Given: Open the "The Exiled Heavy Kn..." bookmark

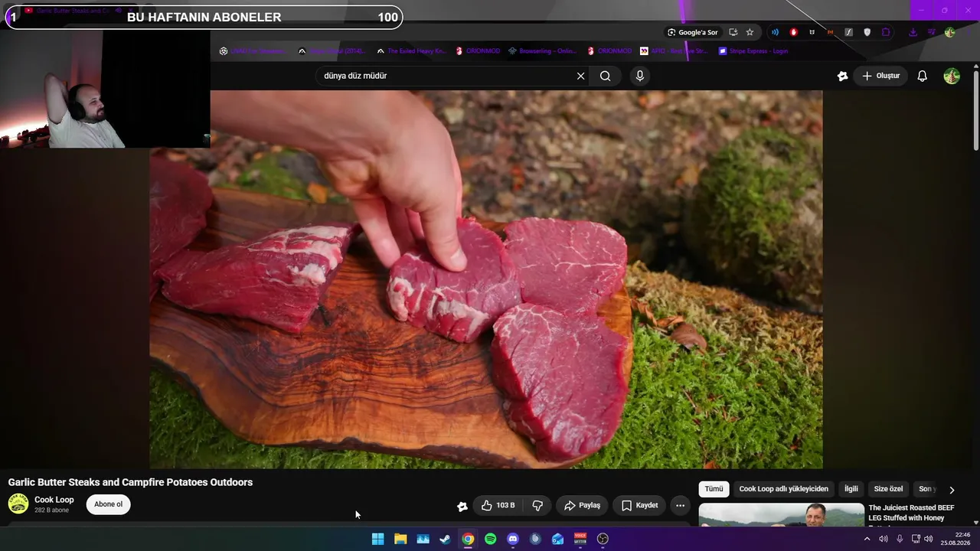Looking at the screenshot, I should pos(410,51).
